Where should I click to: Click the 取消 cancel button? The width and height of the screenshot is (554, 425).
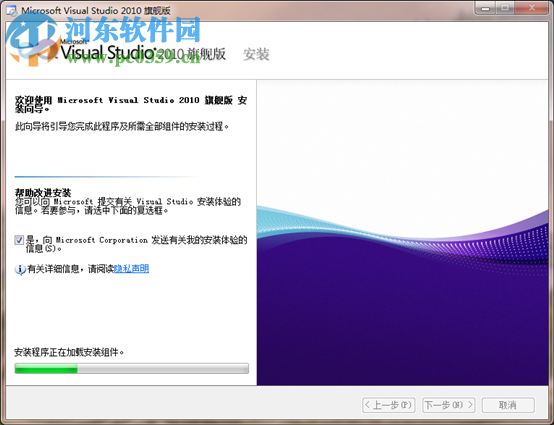point(508,405)
